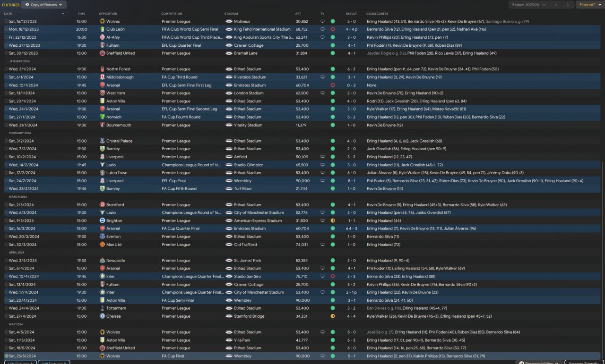Click the 90,000 attendance on the 25/5/2024 row
The height and width of the screenshot is (364, 605).
click(x=302, y=356)
